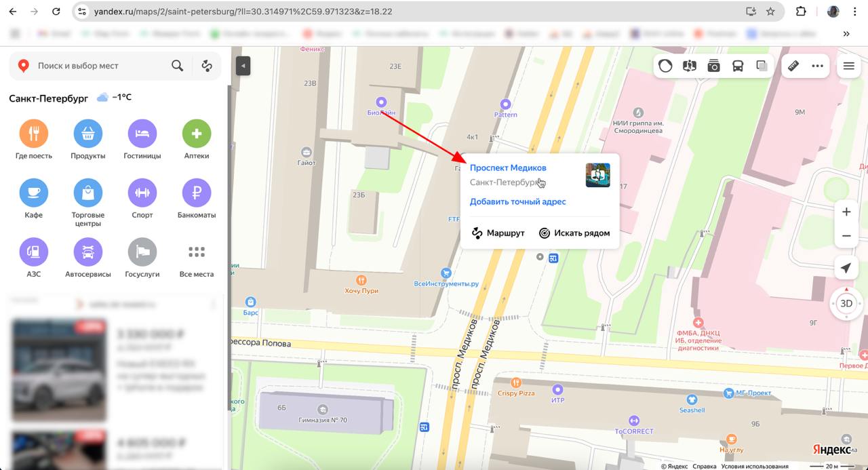
Task: Click the 'МГ Проект' marker
Action: click(x=730, y=393)
